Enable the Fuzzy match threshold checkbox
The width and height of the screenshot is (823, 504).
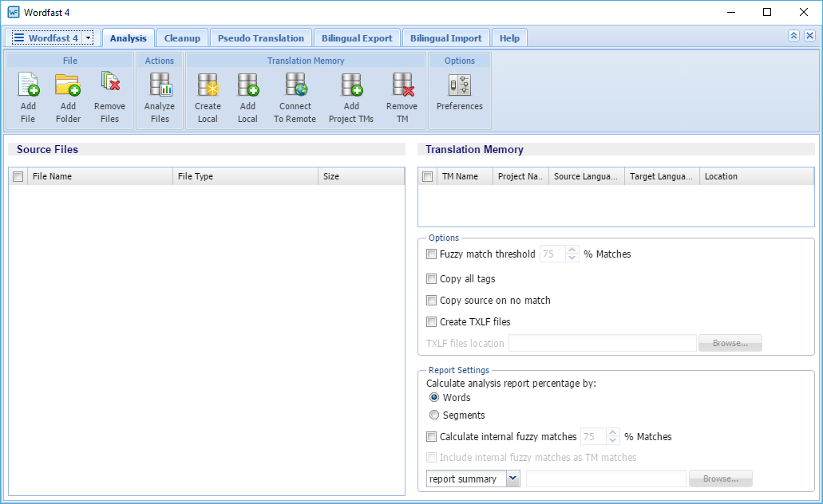click(x=431, y=254)
